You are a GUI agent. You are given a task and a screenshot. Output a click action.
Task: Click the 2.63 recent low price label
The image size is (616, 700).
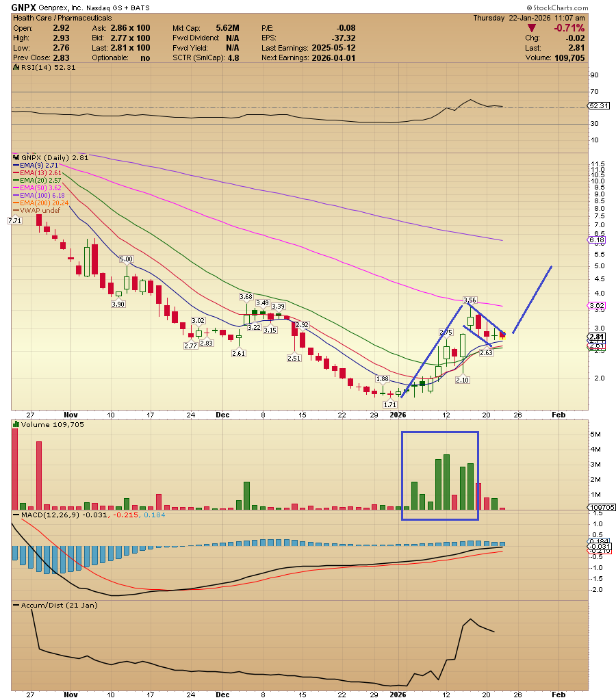click(x=487, y=352)
